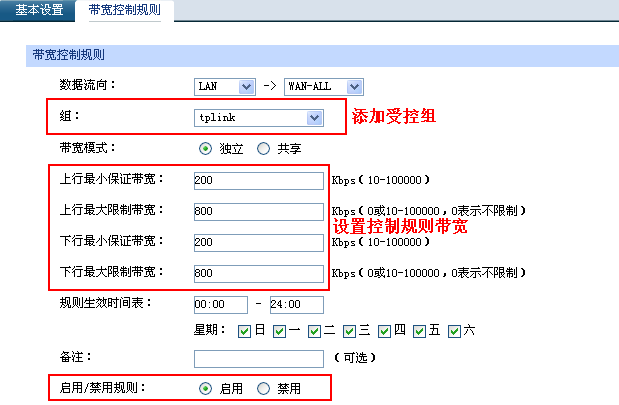Viewport: 619px width, 405px height.
Task: Select 共享 bandwidth mode
Action: 264,149
